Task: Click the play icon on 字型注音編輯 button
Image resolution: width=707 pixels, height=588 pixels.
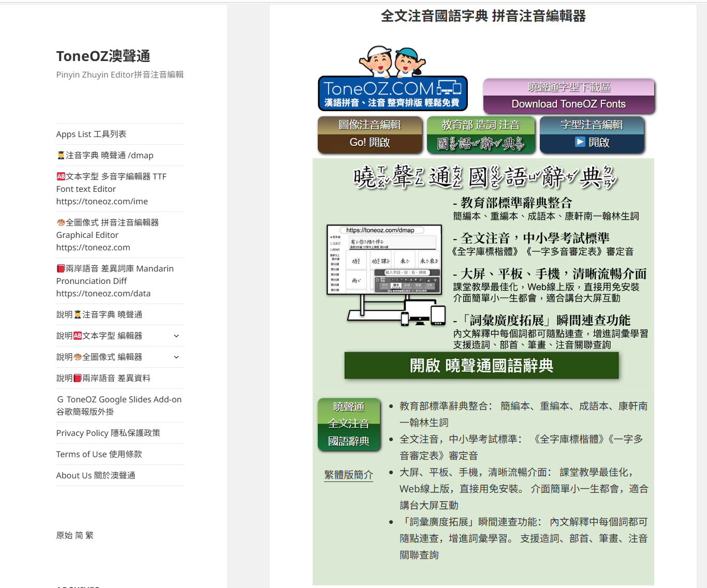Action: pyautogui.click(x=580, y=142)
